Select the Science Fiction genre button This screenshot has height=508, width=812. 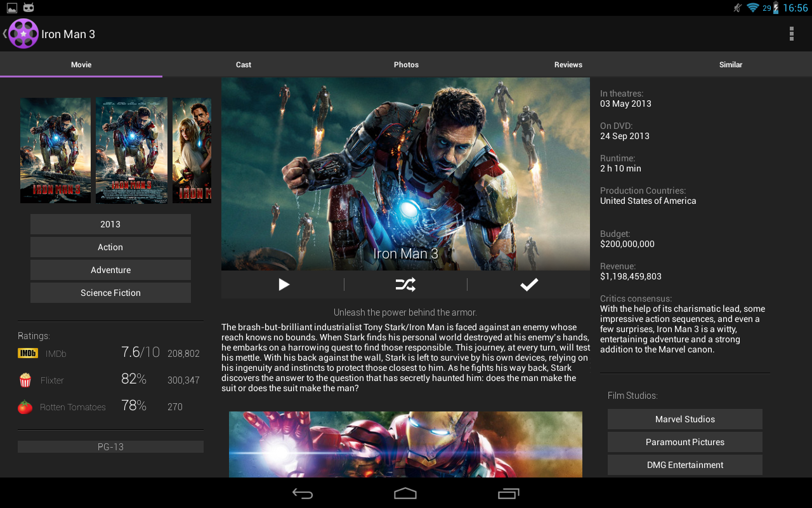pyautogui.click(x=110, y=293)
